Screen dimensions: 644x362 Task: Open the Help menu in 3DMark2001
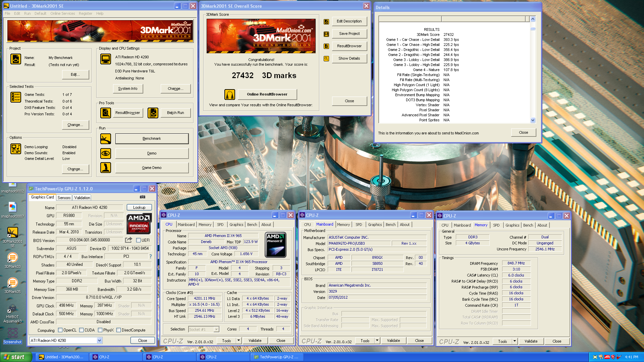click(100, 13)
